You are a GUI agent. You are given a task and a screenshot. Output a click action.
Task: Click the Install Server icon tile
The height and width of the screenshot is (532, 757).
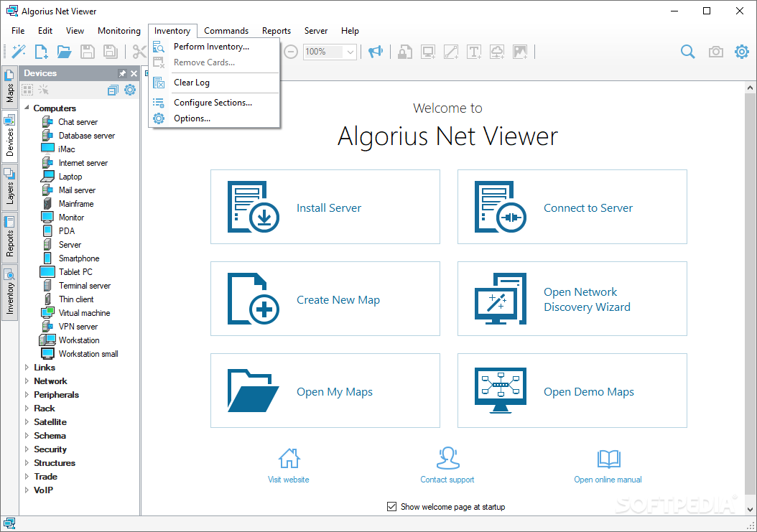coord(254,207)
